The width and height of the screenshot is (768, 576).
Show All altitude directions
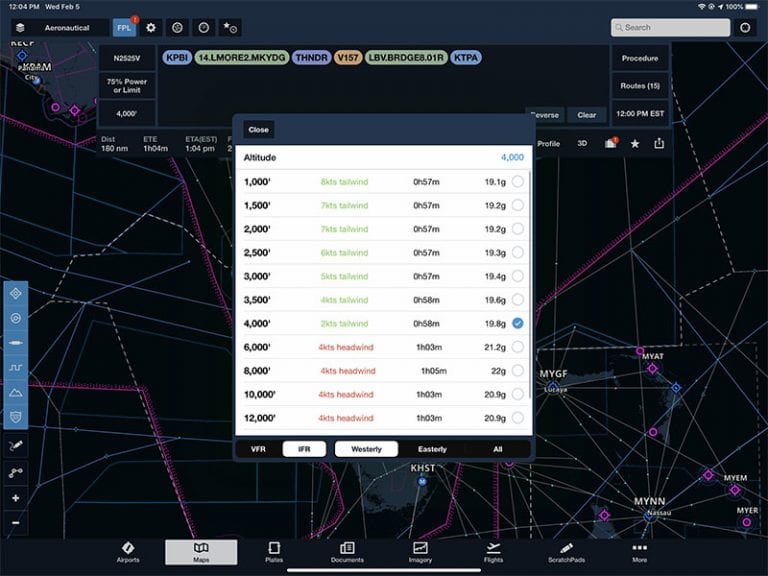[x=498, y=449]
